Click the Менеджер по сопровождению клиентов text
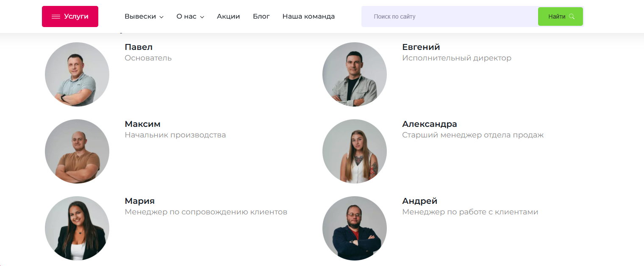The width and height of the screenshot is (644, 266). pos(206,212)
